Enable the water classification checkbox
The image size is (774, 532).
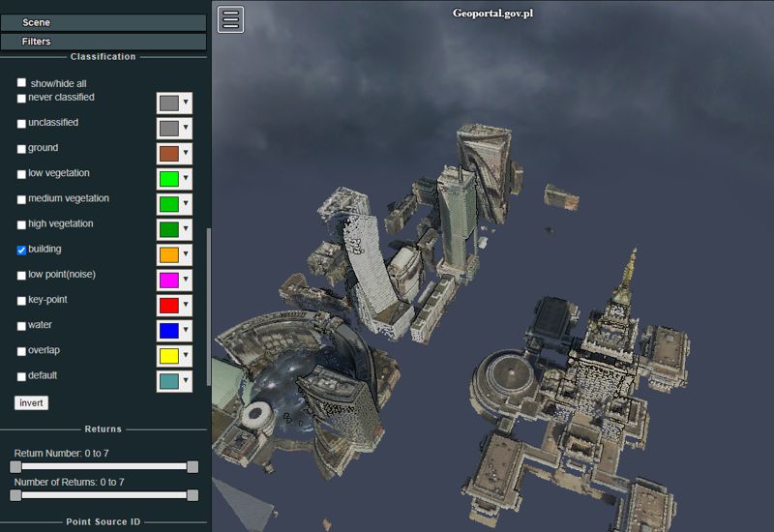pos(21,326)
